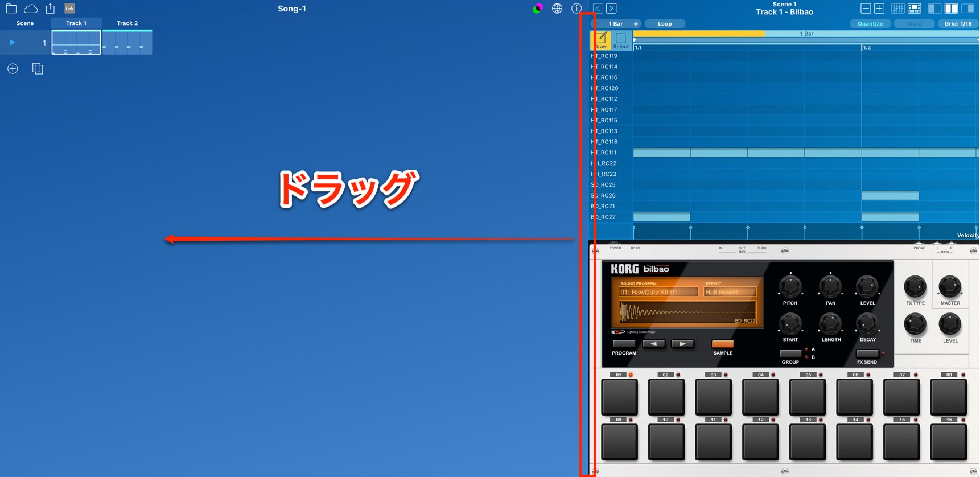The width and height of the screenshot is (980, 477).
Task: Click the FX TYPE knob
Action: 915,287
